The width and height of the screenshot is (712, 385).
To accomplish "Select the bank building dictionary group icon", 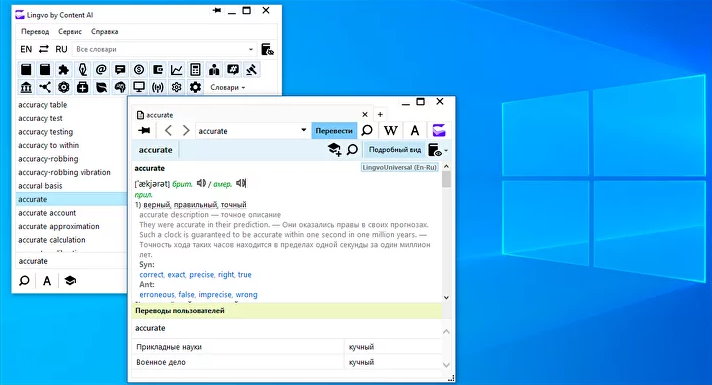I will (x=26, y=87).
